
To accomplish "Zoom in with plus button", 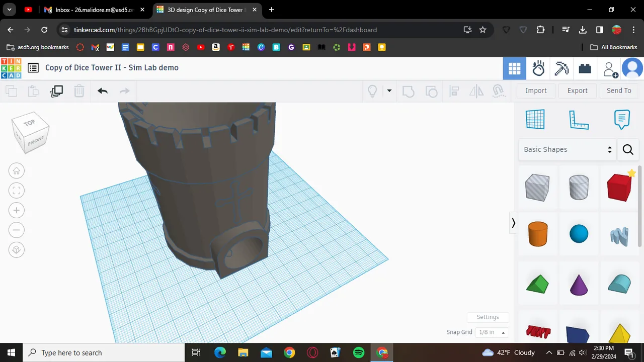I will pos(17,210).
